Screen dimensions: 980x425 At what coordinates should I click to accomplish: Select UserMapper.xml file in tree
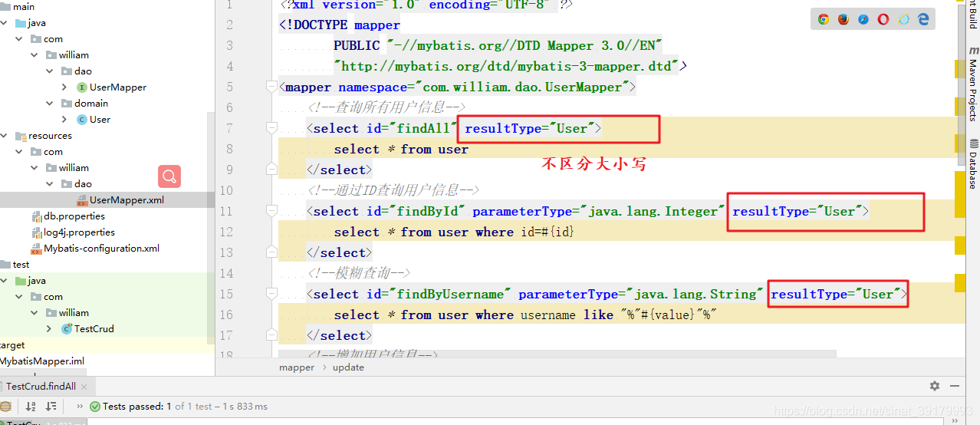(x=127, y=200)
